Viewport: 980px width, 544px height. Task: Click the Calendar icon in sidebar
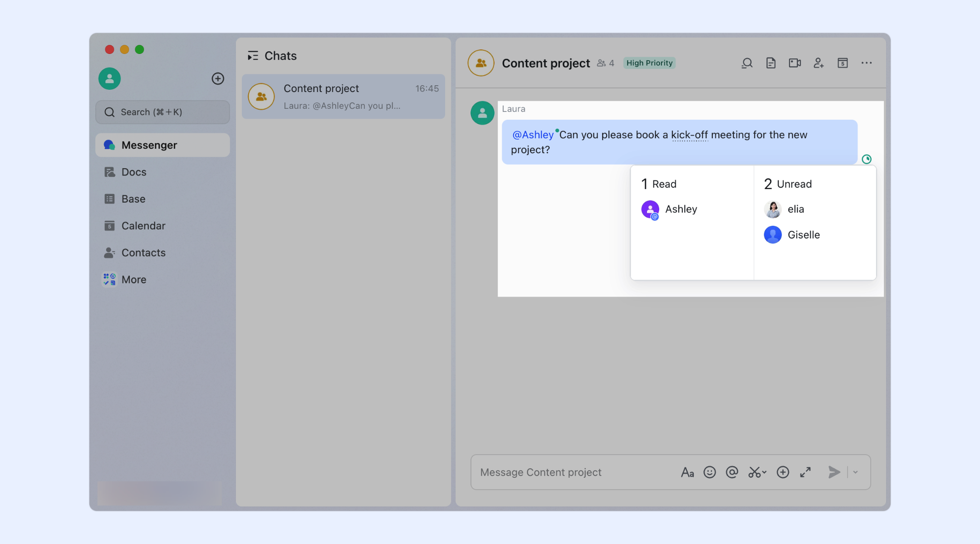pos(109,226)
